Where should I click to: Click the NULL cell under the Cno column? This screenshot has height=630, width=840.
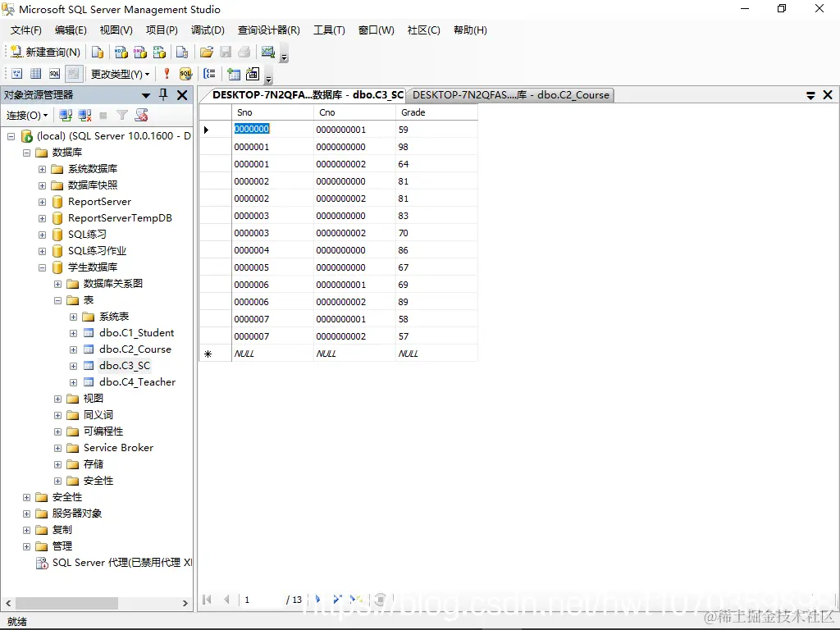tap(354, 354)
